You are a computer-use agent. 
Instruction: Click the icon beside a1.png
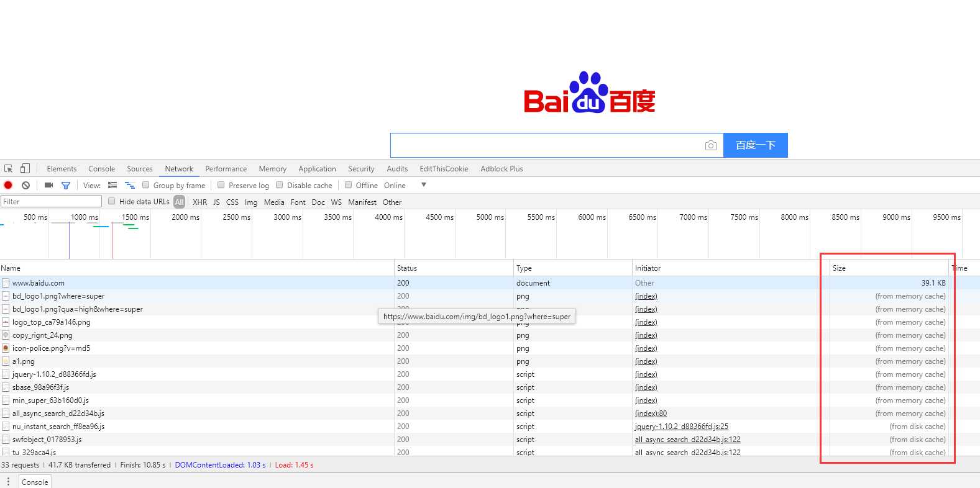[6, 361]
